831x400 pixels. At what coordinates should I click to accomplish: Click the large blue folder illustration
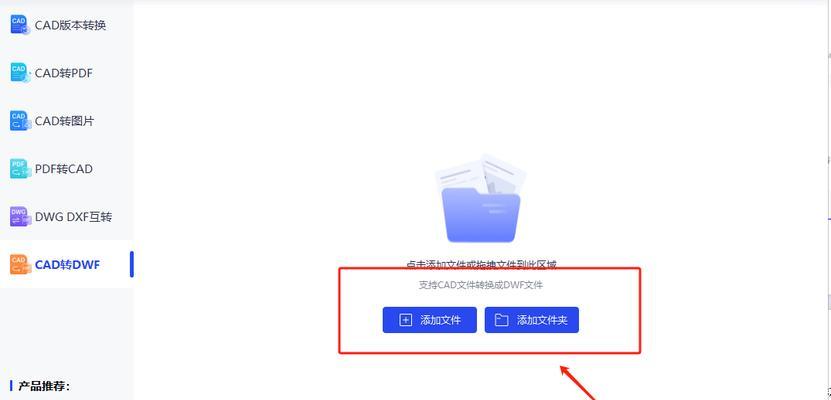click(481, 200)
